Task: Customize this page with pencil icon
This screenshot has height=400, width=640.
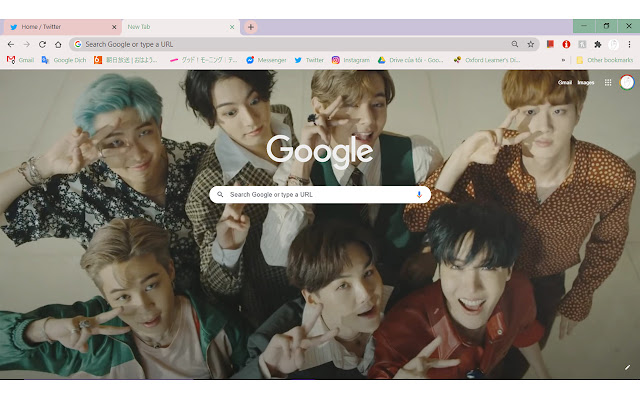Action: click(627, 367)
